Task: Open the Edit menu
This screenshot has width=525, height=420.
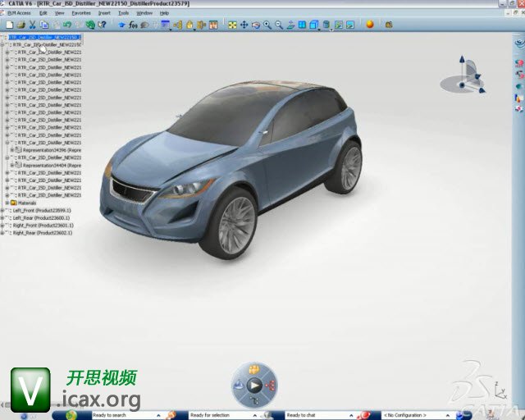Action: 43,13
